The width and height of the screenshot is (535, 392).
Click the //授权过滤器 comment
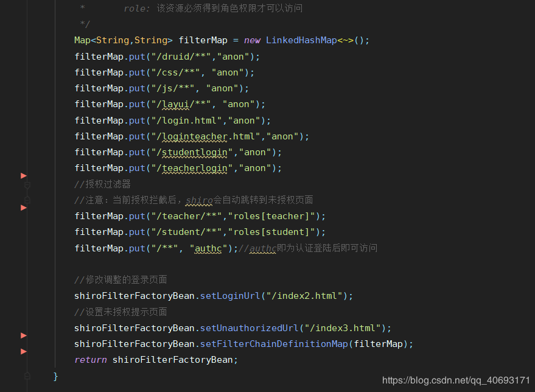coord(102,184)
